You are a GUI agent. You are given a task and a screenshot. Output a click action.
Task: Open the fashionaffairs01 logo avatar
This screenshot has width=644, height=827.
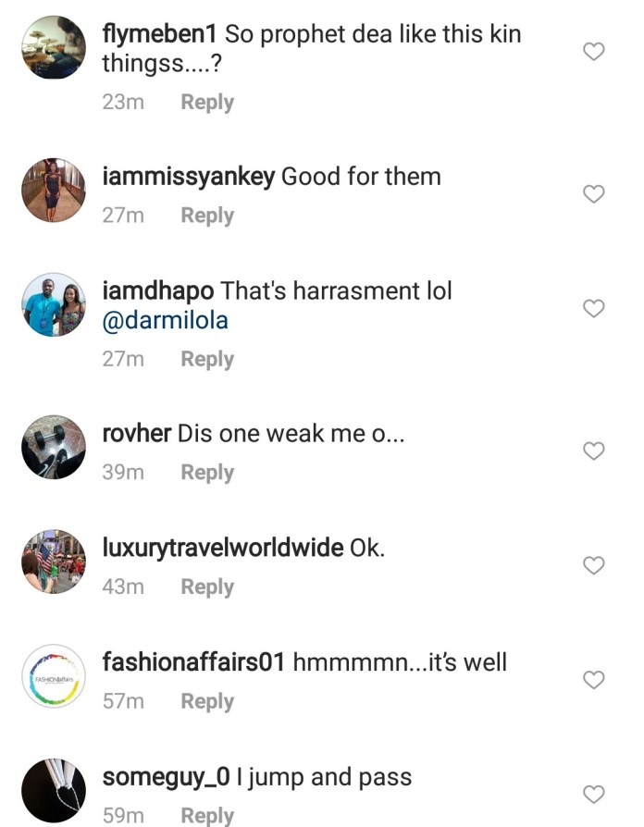[x=54, y=676]
